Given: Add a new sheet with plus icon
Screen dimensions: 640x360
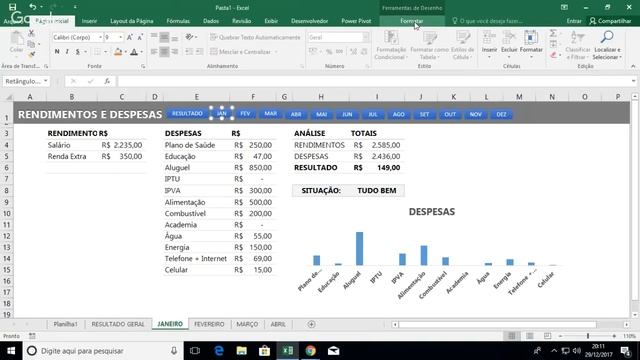Looking at the screenshot, I should pyautogui.click(x=311, y=324).
